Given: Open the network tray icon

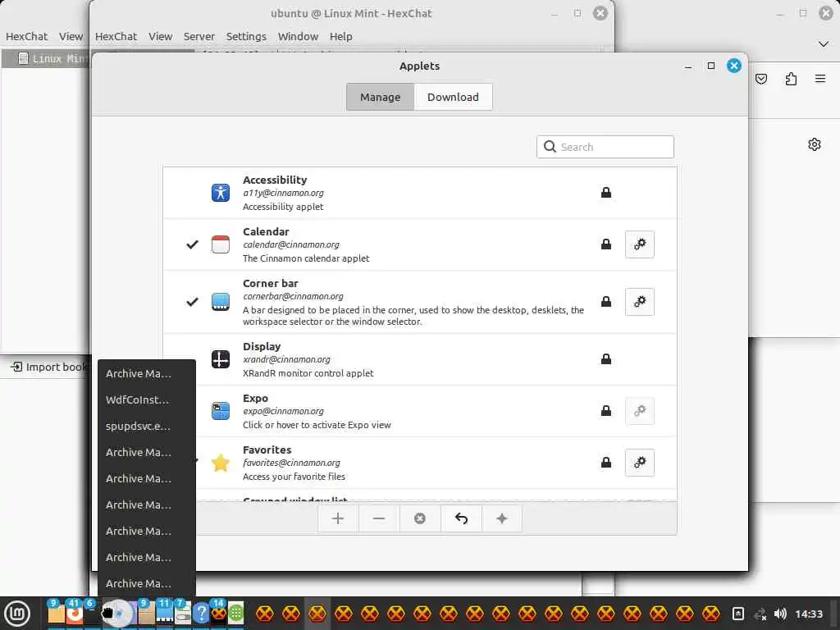Looking at the screenshot, I should (760, 614).
